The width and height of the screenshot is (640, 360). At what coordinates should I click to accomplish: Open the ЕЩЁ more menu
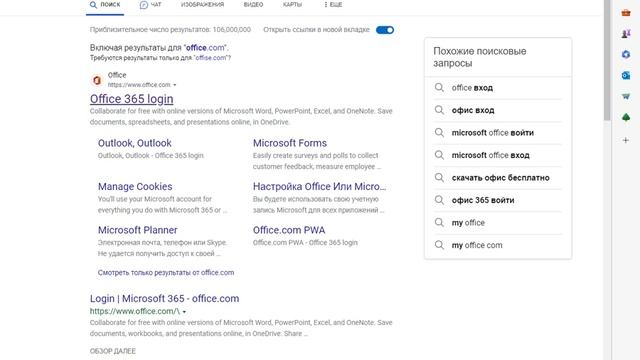click(x=333, y=4)
